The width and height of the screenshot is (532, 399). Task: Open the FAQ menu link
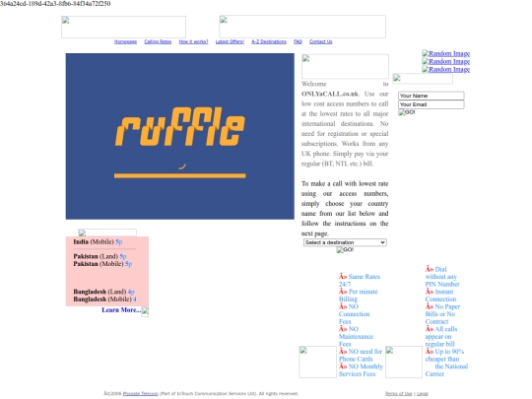pyautogui.click(x=298, y=41)
